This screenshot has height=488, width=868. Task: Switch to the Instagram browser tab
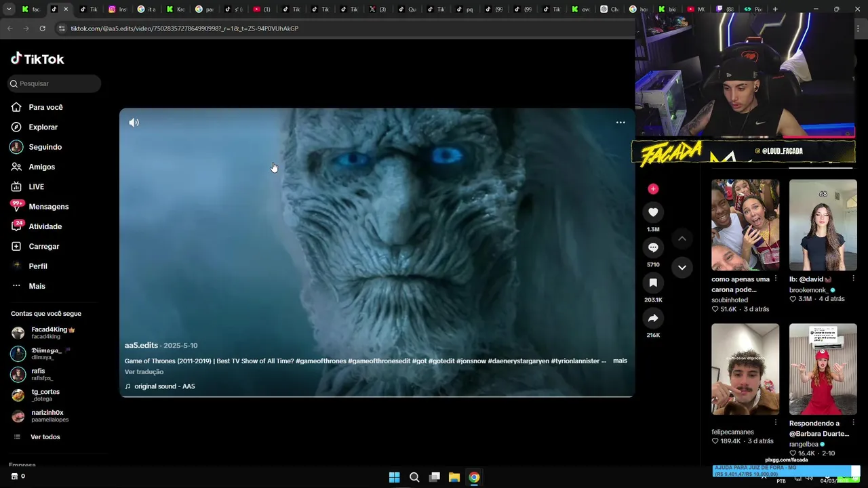[x=119, y=9]
